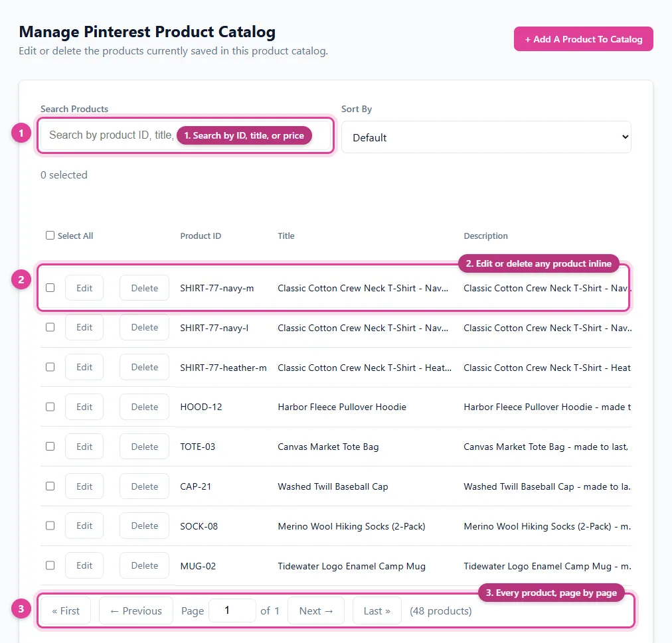This screenshot has width=672, height=643.
Task: Delete the SOCK-08 hiking socks
Action: (x=145, y=526)
